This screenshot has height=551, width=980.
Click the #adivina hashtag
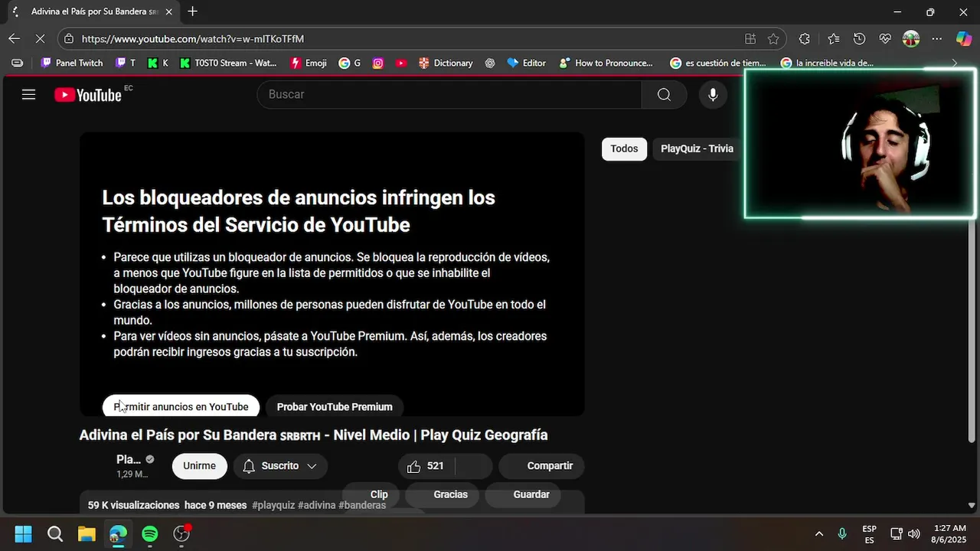click(316, 505)
